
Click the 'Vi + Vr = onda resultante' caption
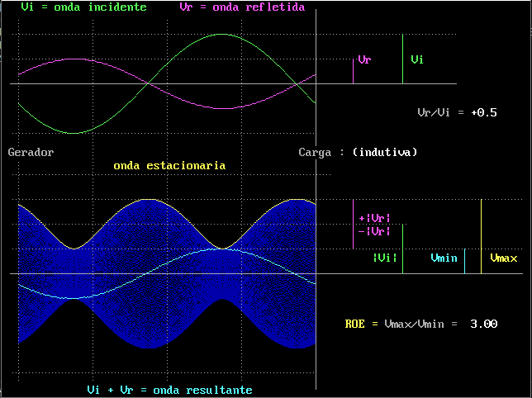(x=169, y=391)
